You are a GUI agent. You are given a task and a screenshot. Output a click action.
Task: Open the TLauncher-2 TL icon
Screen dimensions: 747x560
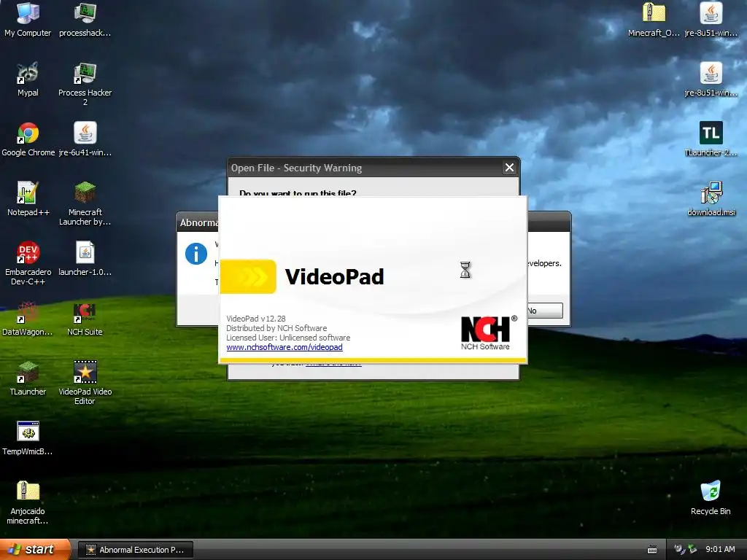[x=711, y=139]
